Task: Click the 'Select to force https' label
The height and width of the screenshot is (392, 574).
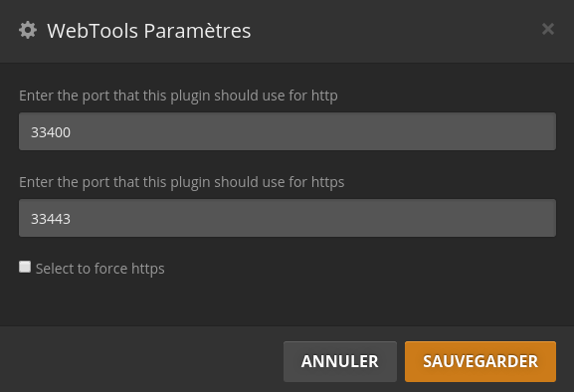Action: tap(99, 269)
